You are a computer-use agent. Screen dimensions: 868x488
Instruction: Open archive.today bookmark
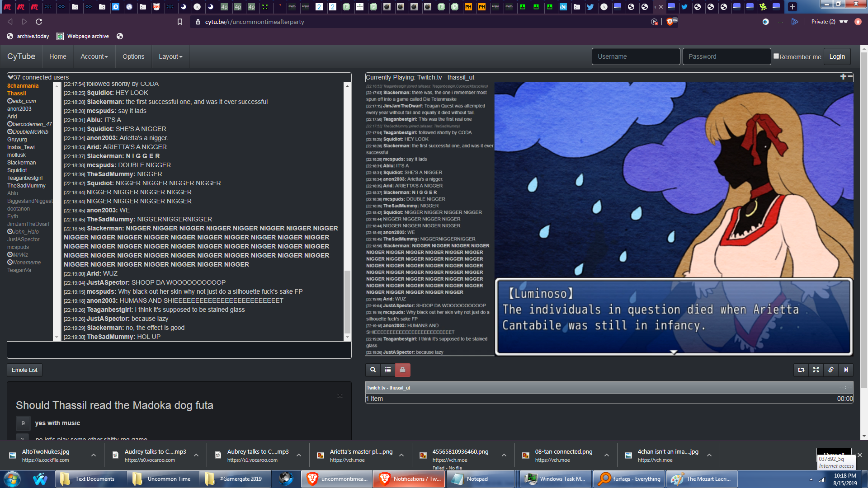(28, 36)
